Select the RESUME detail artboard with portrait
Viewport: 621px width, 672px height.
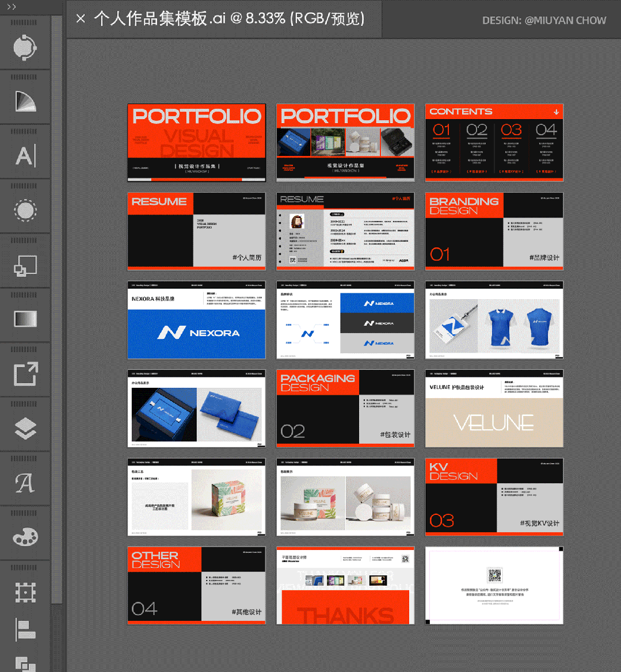coord(345,231)
